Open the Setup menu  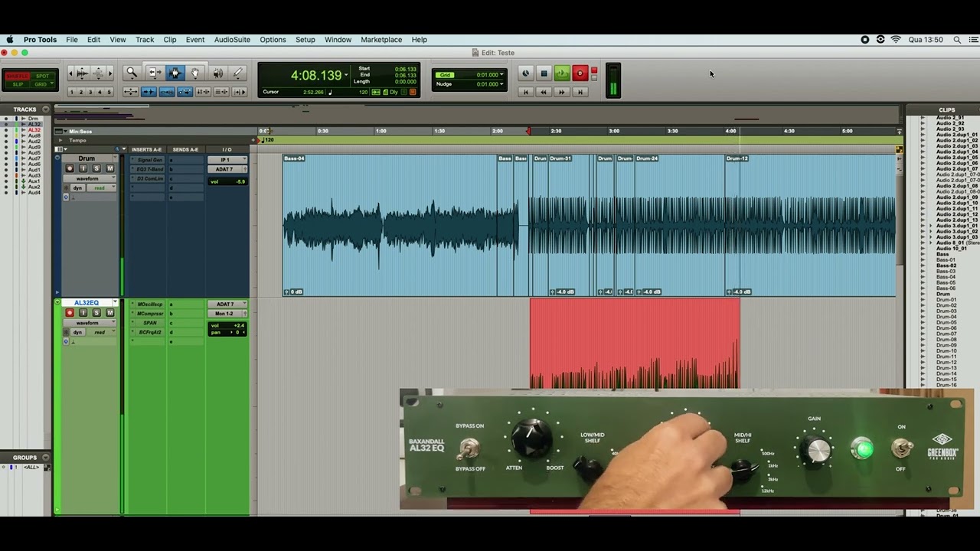click(305, 40)
